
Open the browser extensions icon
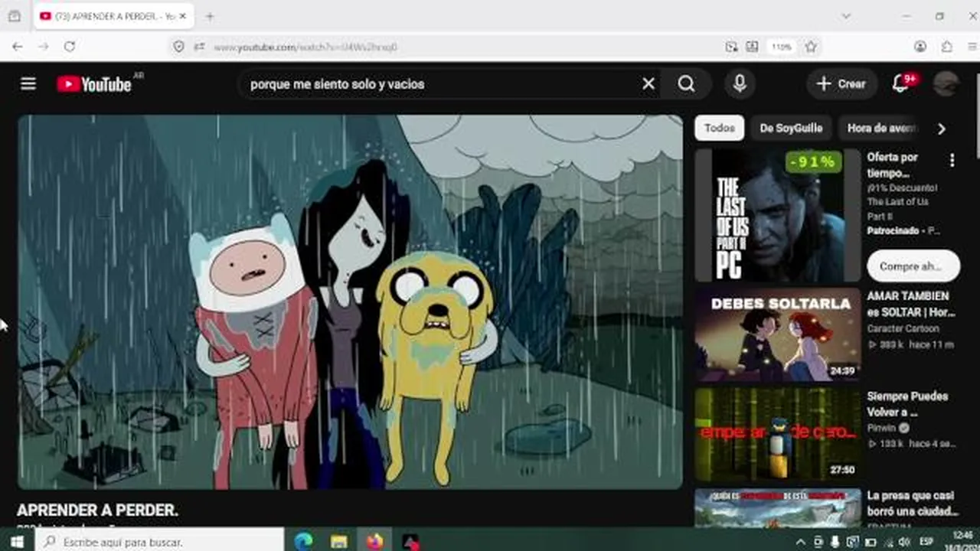[947, 47]
